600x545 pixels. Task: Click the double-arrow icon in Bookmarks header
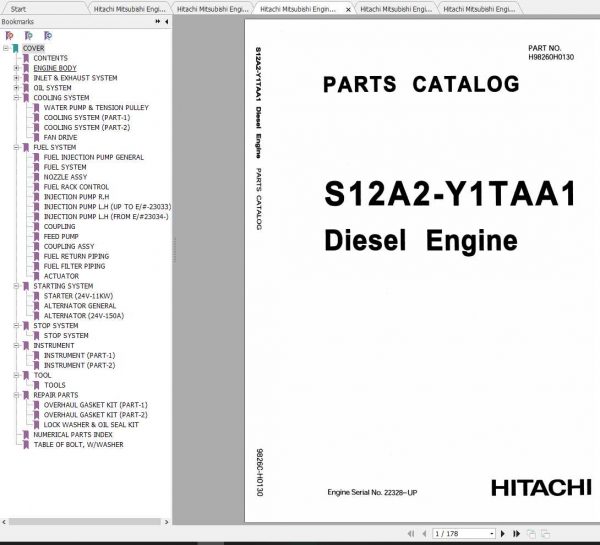(158, 21)
